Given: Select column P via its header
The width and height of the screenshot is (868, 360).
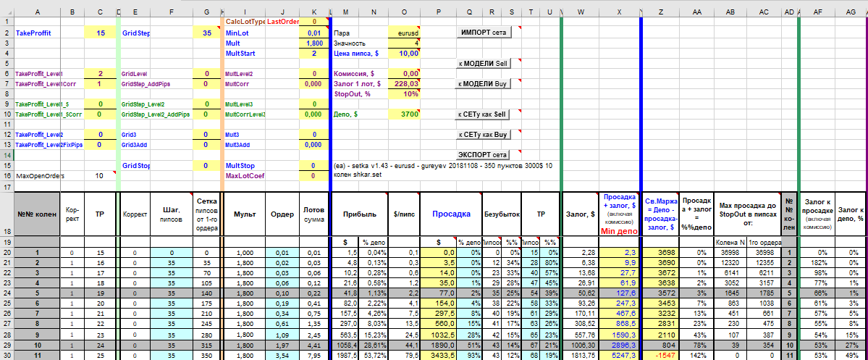Looking at the screenshot, I should click(439, 12).
